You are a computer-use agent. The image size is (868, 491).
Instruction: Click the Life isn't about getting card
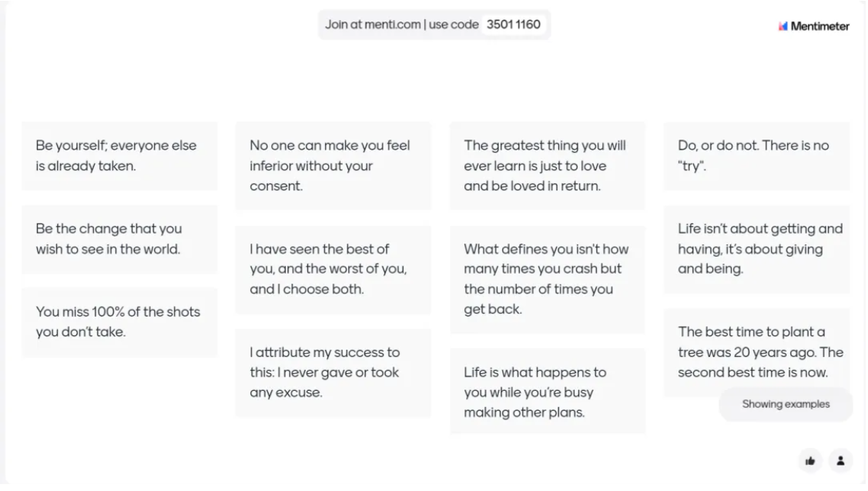(x=757, y=249)
